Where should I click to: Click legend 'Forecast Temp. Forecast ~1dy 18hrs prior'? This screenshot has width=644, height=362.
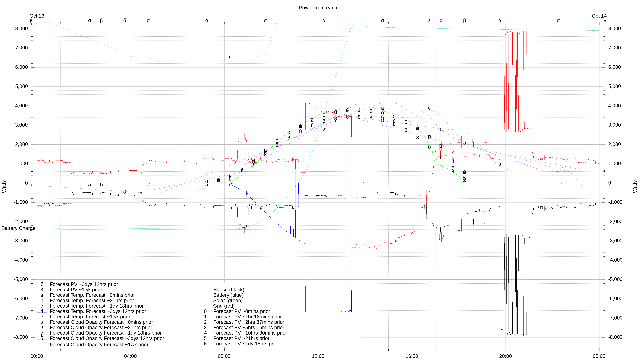point(96,306)
